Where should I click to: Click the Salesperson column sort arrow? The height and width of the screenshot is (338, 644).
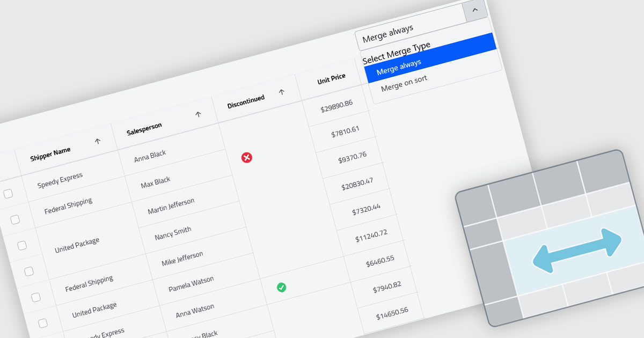pyautogui.click(x=198, y=114)
